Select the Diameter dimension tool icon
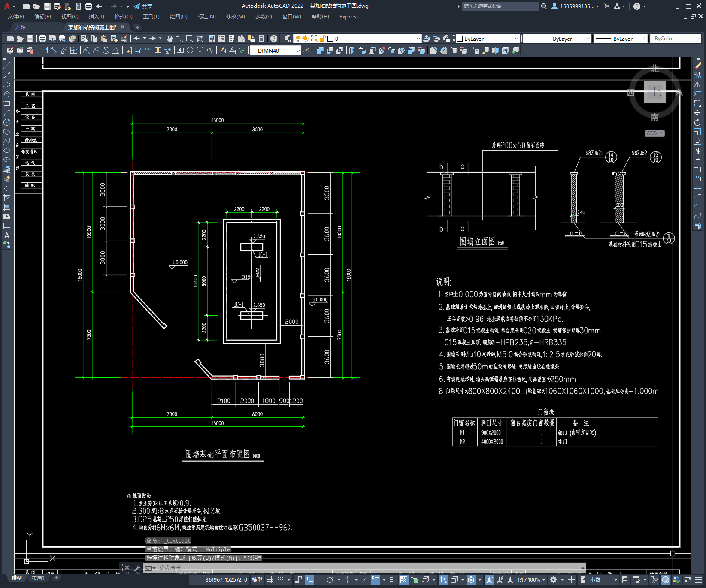 106,50
